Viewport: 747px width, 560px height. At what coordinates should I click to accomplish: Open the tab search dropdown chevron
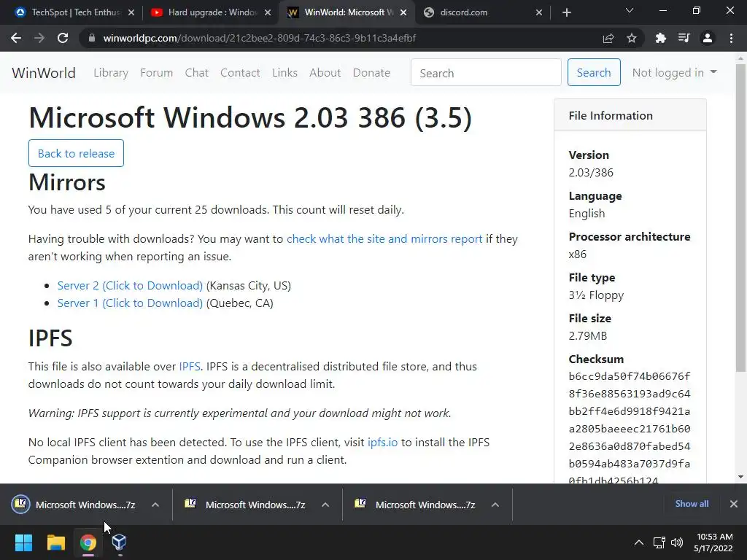630,10
